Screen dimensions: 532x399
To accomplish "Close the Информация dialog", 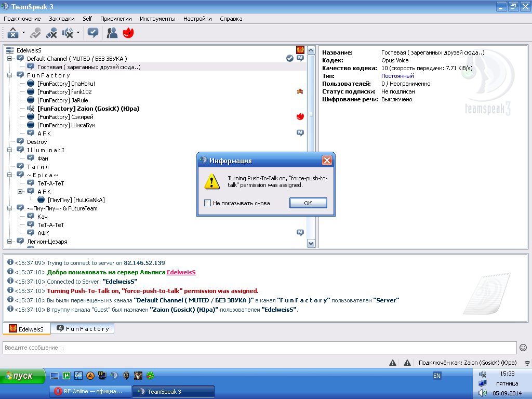I will tap(327, 160).
